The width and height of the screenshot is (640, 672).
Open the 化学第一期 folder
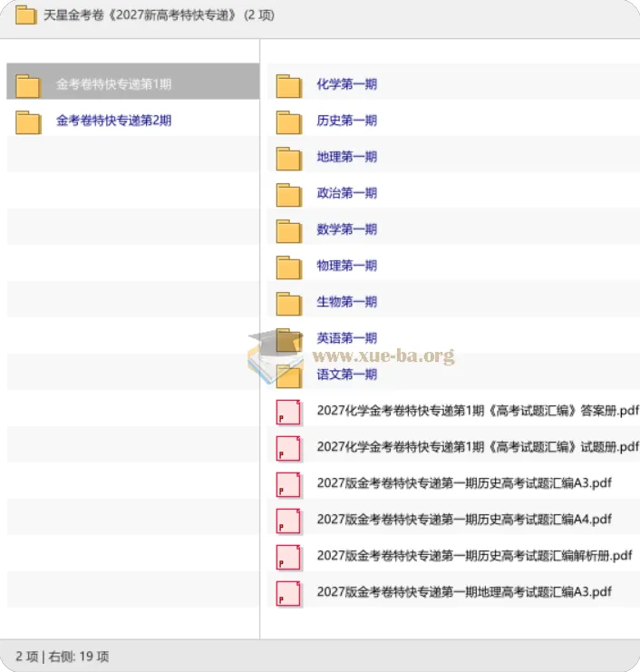click(x=346, y=84)
